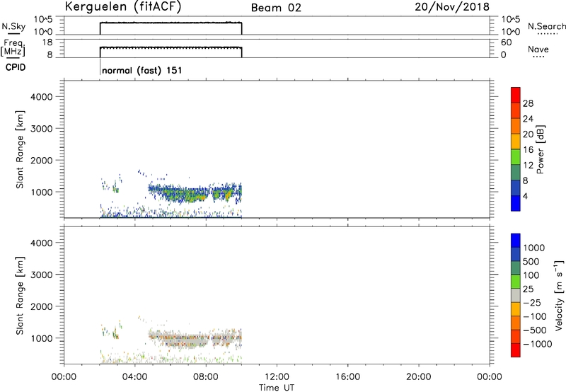Click the 28 dB power colorbar label
Viewport: 566px width, 392px height.
(x=528, y=103)
